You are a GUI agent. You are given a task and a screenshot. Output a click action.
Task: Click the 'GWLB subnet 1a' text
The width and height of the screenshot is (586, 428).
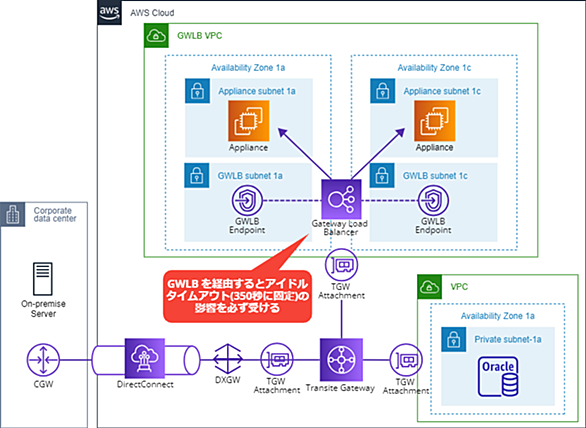coord(250,176)
